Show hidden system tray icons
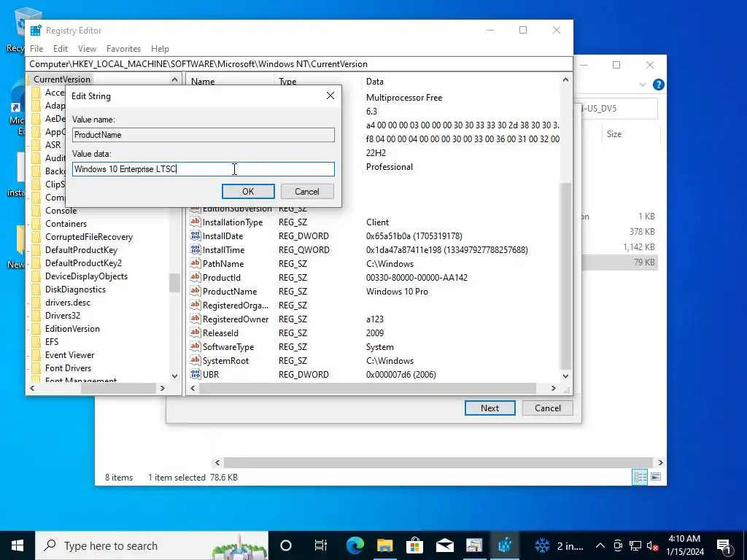Viewport: 747px width, 560px height. (600, 545)
